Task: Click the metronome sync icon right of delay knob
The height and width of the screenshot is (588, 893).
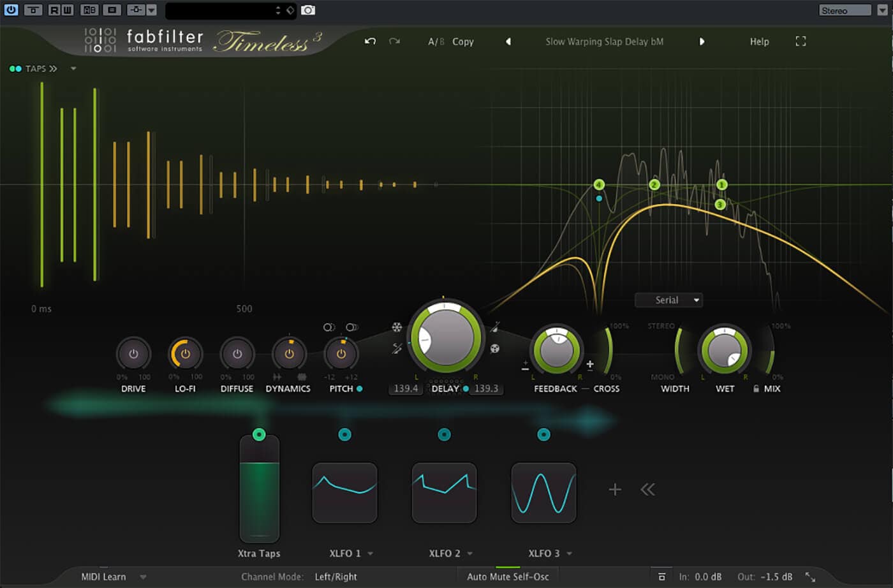Action: (495, 328)
